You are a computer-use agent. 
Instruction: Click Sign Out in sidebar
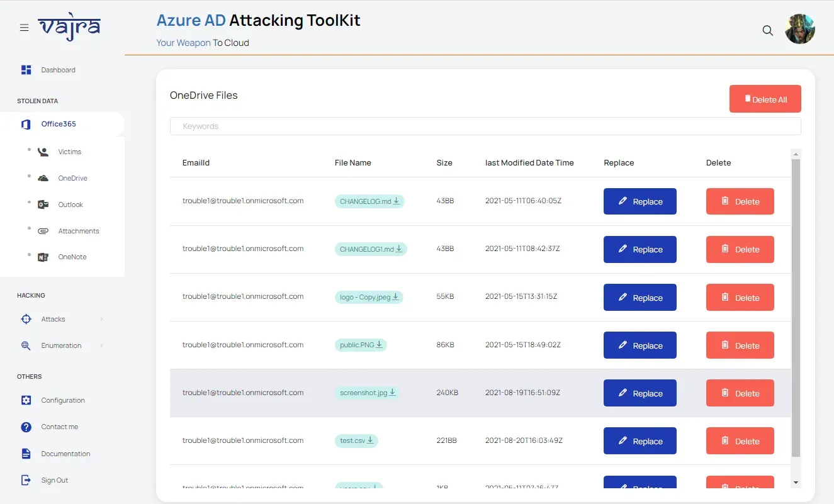pos(55,480)
